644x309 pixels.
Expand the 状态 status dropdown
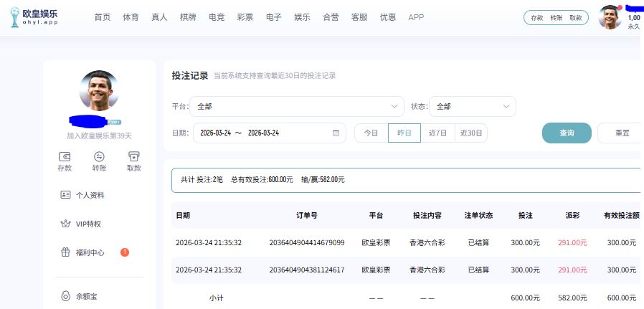(472, 106)
